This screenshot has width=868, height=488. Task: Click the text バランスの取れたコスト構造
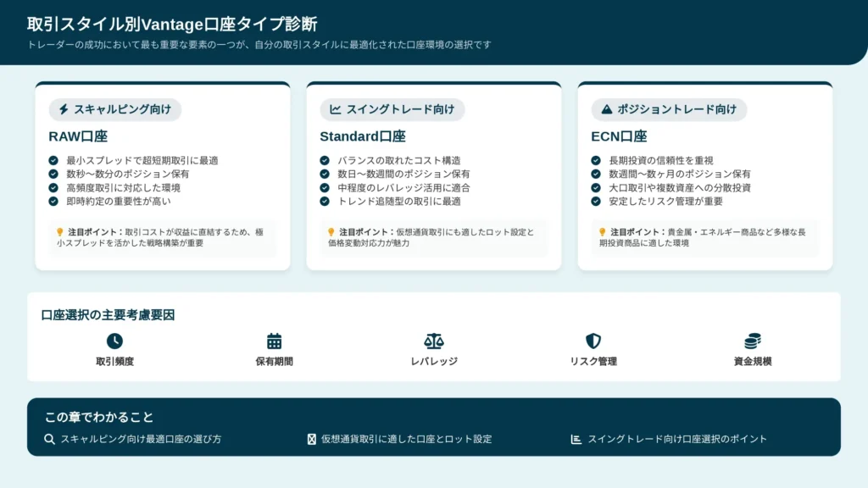(399, 160)
